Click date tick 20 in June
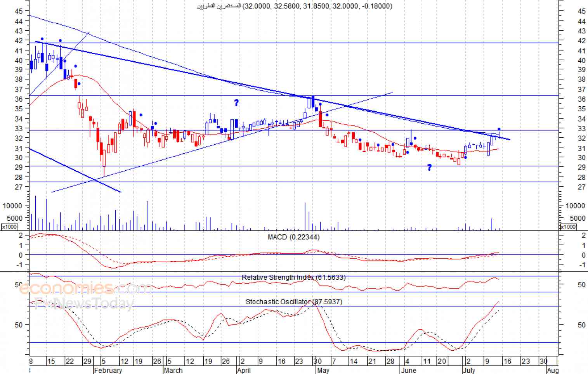This screenshot has height=374, width=588. click(442, 361)
